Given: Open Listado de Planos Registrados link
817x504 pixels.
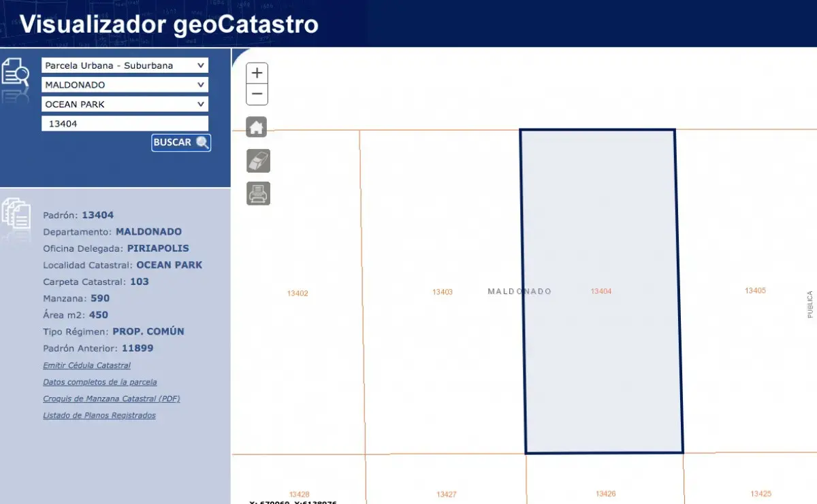Looking at the screenshot, I should 99,415.
